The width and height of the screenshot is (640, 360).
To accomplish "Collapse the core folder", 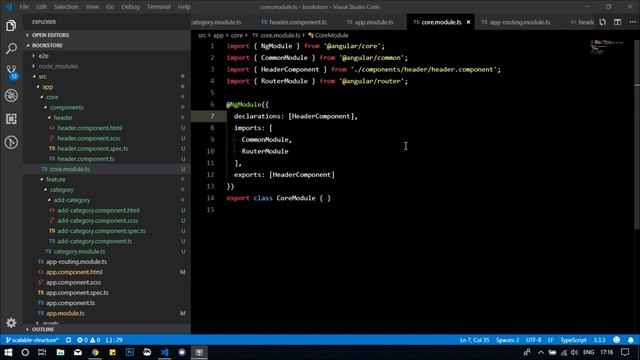I will click(x=52, y=97).
